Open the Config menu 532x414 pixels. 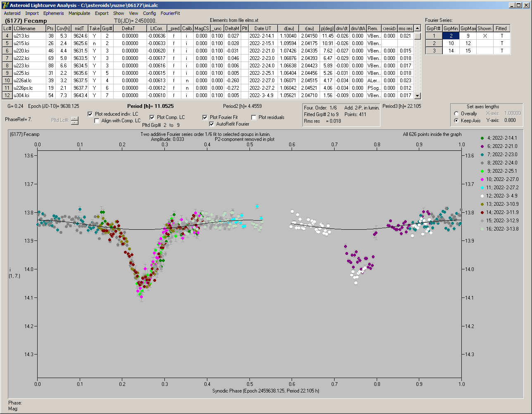150,13
